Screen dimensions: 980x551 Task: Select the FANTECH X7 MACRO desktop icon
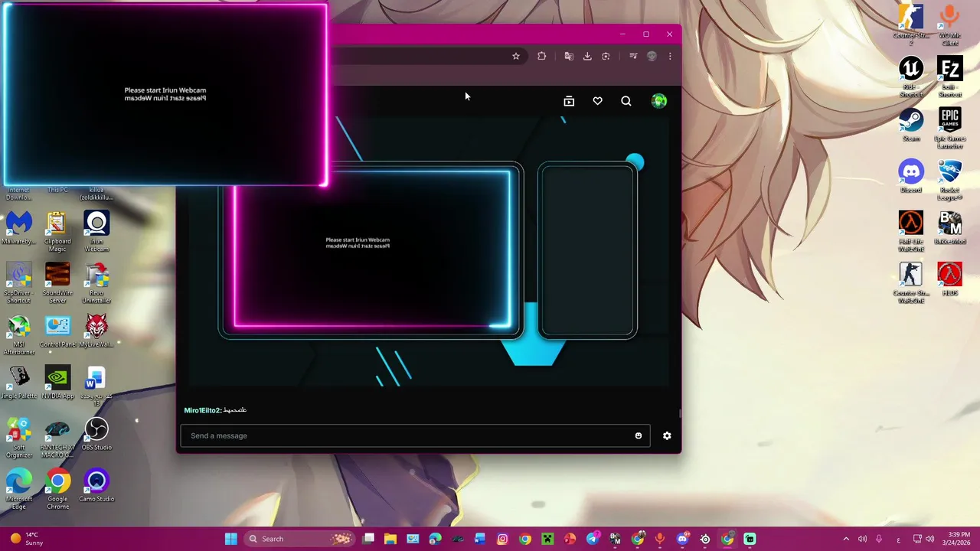(x=57, y=438)
